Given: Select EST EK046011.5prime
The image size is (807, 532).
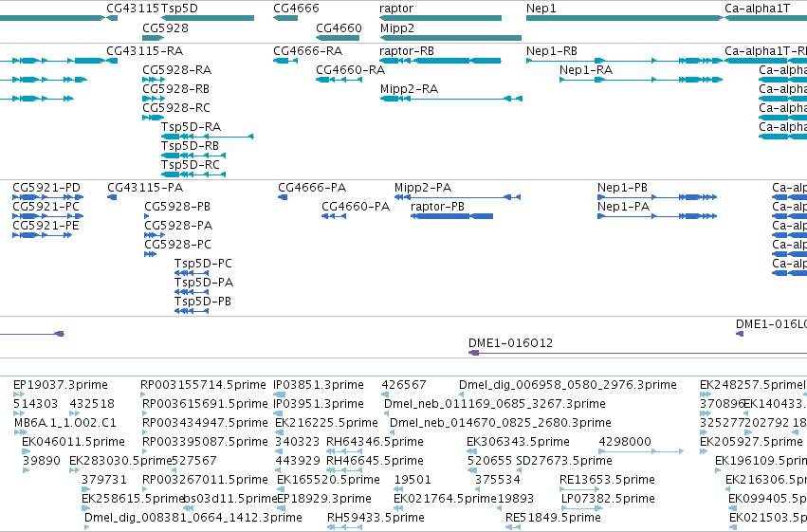Looking at the screenshot, I should point(73,443).
